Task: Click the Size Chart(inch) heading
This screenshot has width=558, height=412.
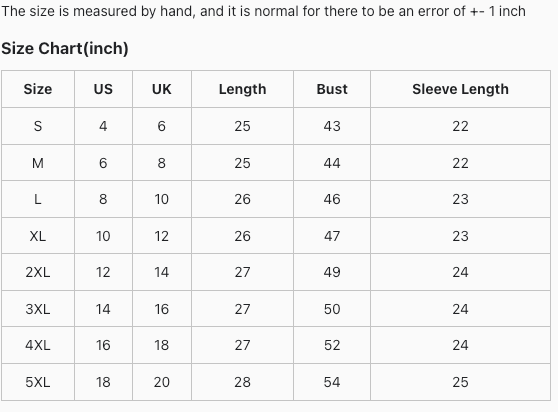Action: (x=65, y=48)
